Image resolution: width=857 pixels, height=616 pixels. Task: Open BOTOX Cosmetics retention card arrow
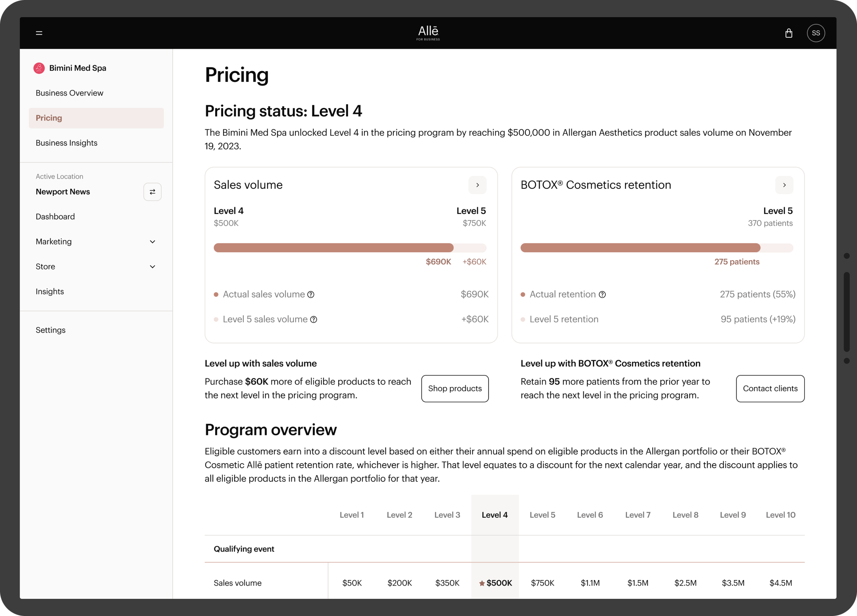tap(784, 185)
